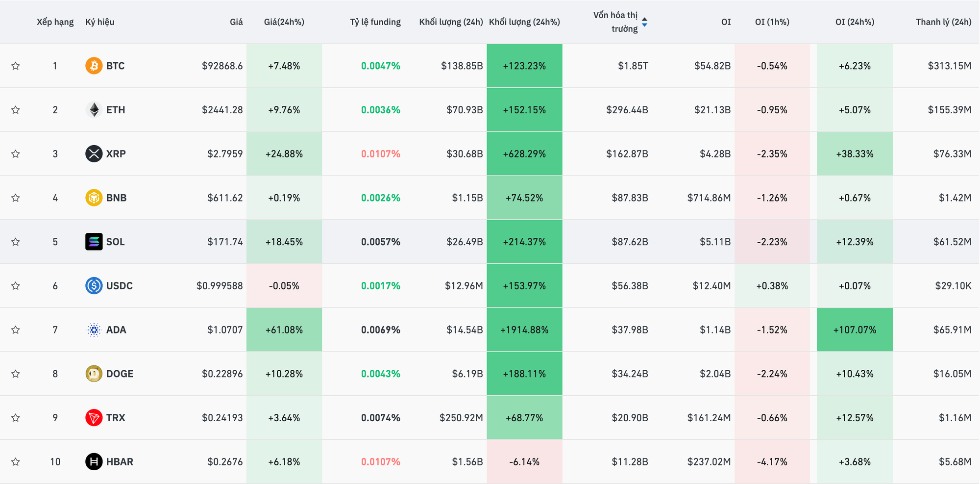Click ADA's dark green +107.07% OI cell
This screenshot has height=484, width=980.
tap(855, 330)
